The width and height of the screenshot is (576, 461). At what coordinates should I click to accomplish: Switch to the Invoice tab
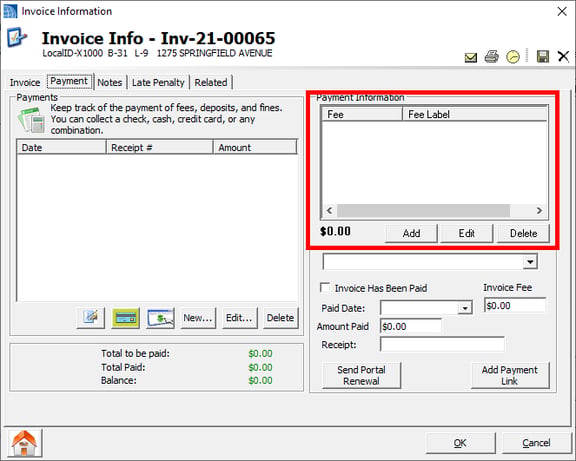coord(25,82)
